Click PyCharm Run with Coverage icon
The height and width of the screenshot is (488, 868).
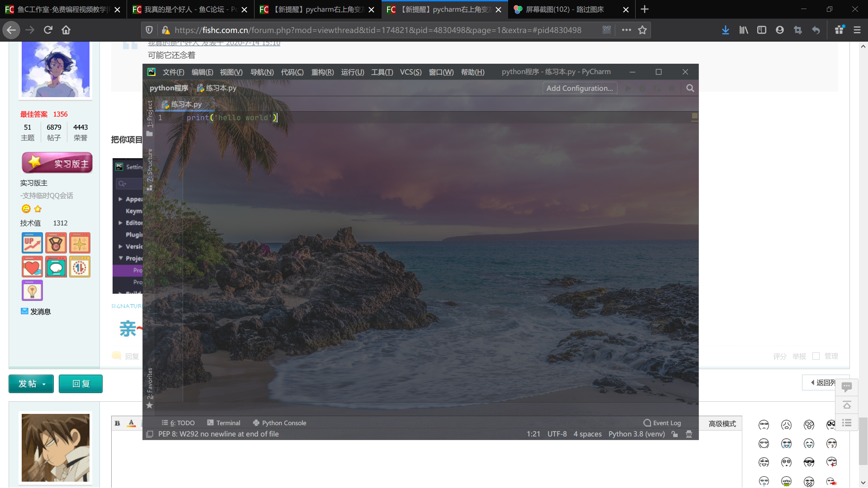click(657, 88)
